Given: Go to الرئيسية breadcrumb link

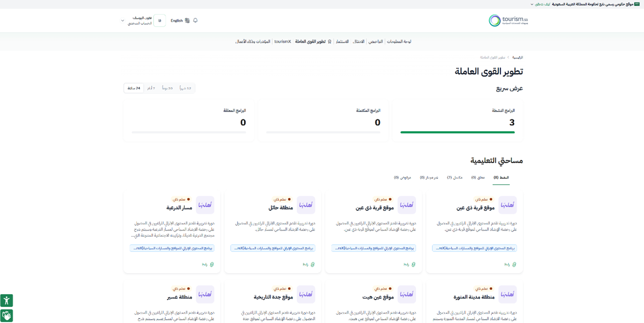Looking at the screenshot, I should click(x=518, y=57).
